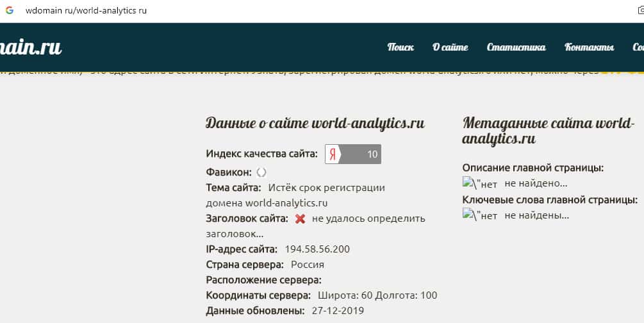
Task: Click the heading Метаданные сайта world-analytics.ru
Action: click(x=549, y=131)
